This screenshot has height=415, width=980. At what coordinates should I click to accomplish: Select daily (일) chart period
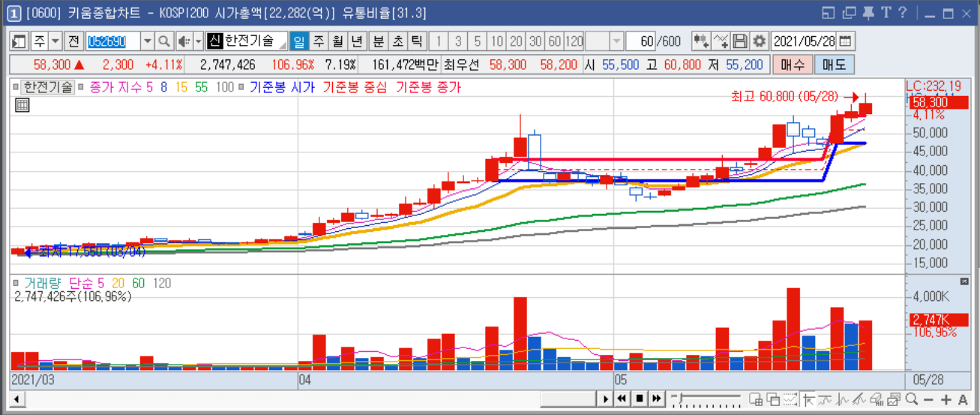coord(298,41)
